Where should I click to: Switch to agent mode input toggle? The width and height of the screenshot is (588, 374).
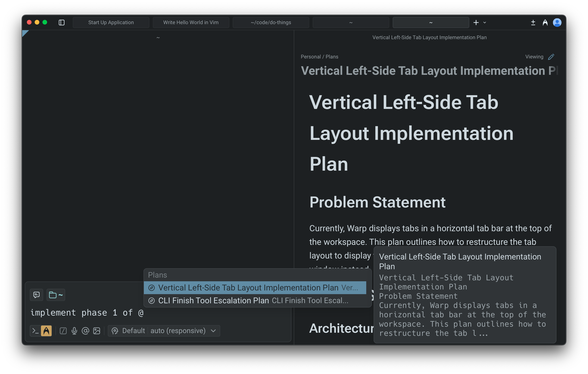(46, 331)
